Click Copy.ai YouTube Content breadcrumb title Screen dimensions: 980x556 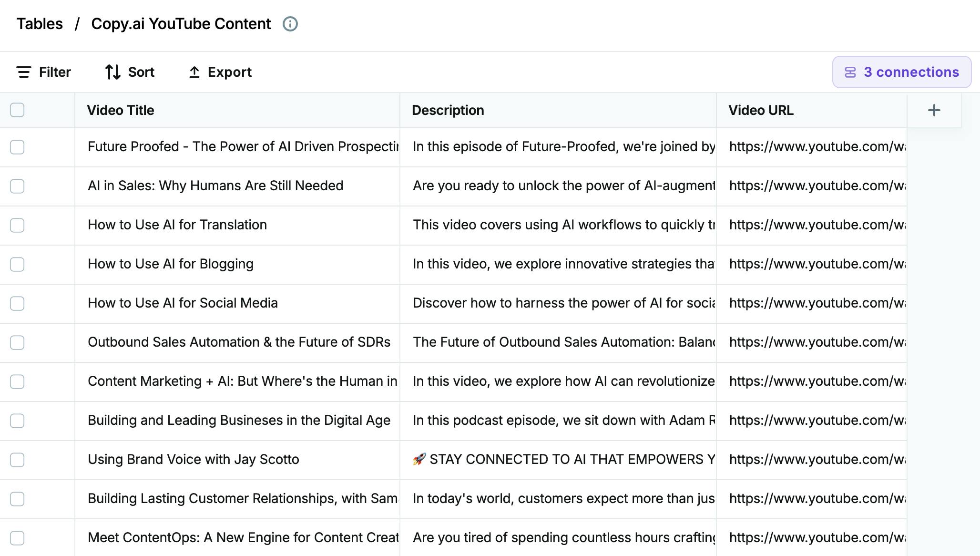181,24
